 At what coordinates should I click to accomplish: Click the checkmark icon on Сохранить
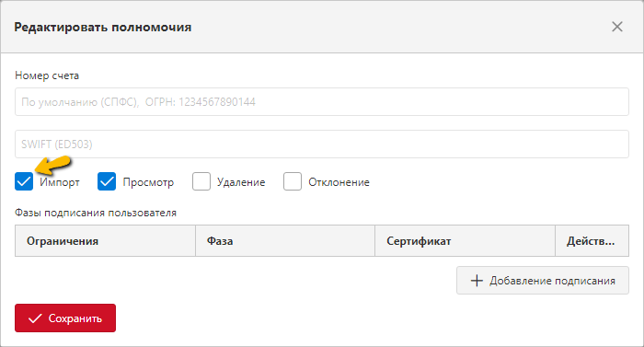(x=35, y=318)
